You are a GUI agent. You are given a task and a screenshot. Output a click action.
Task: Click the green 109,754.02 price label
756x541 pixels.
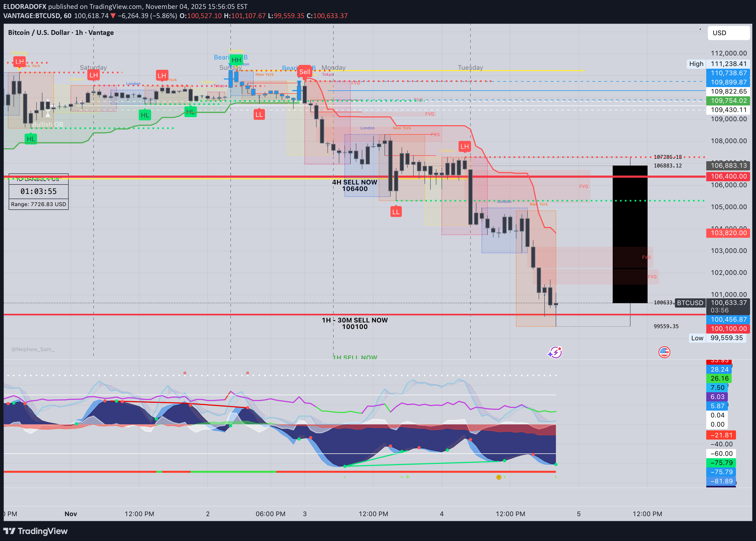coord(728,101)
